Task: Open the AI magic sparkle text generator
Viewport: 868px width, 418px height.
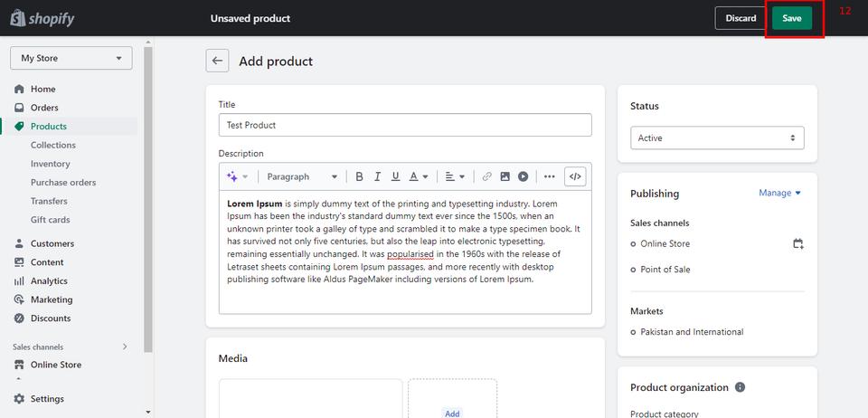Action: click(x=237, y=176)
